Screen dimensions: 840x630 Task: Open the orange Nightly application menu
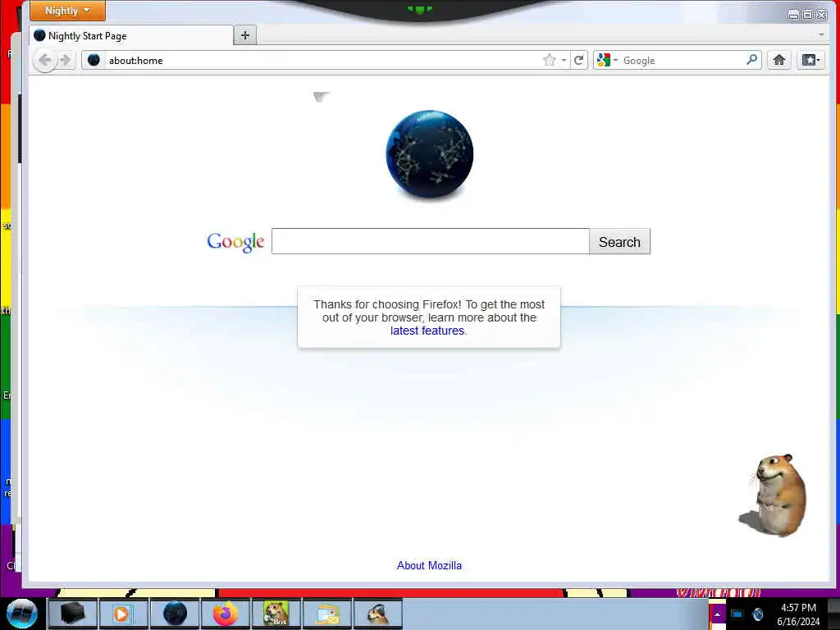(67, 11)
